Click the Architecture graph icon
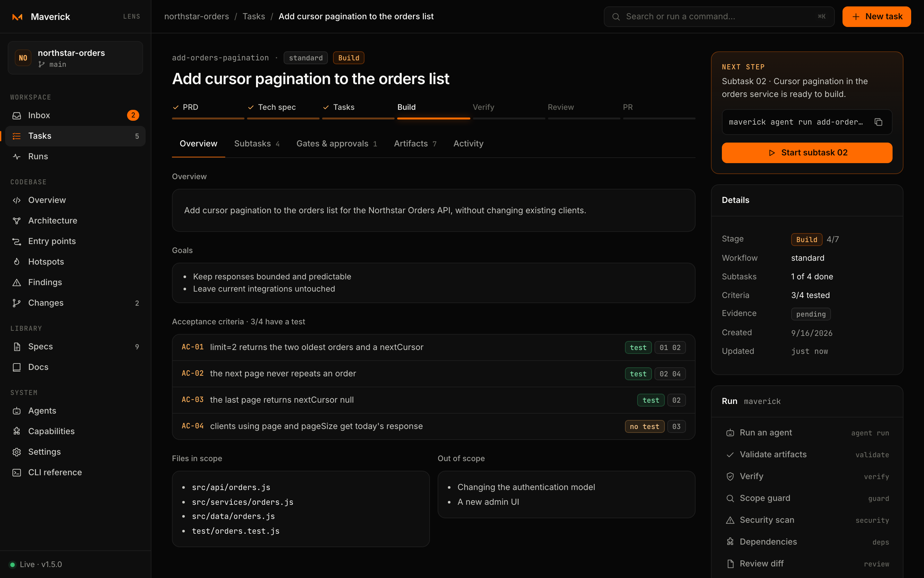 click(17, 221)
